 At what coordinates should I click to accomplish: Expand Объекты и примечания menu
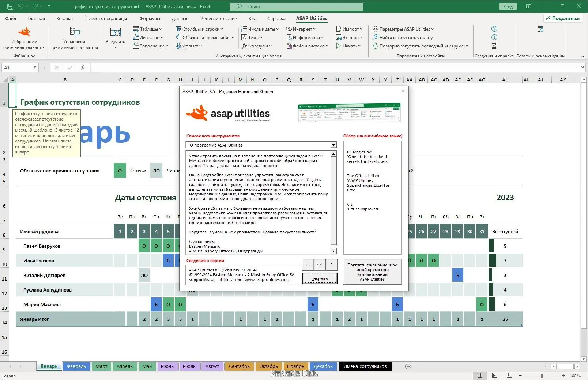pyautogui.click(x=205, y=38)
